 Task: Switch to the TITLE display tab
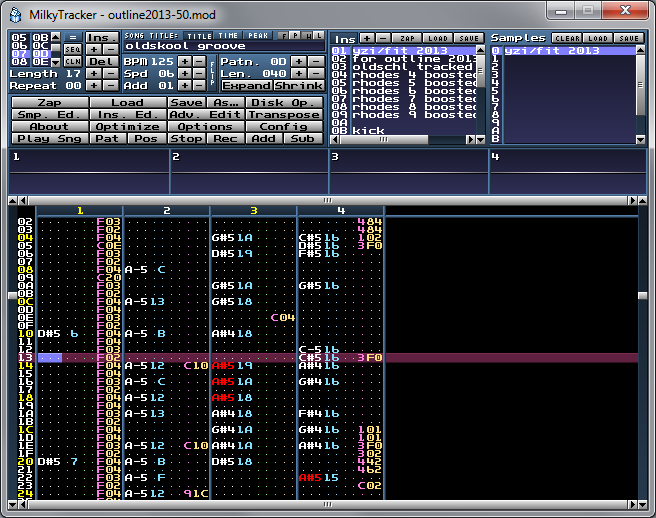[x=199, y=36]
